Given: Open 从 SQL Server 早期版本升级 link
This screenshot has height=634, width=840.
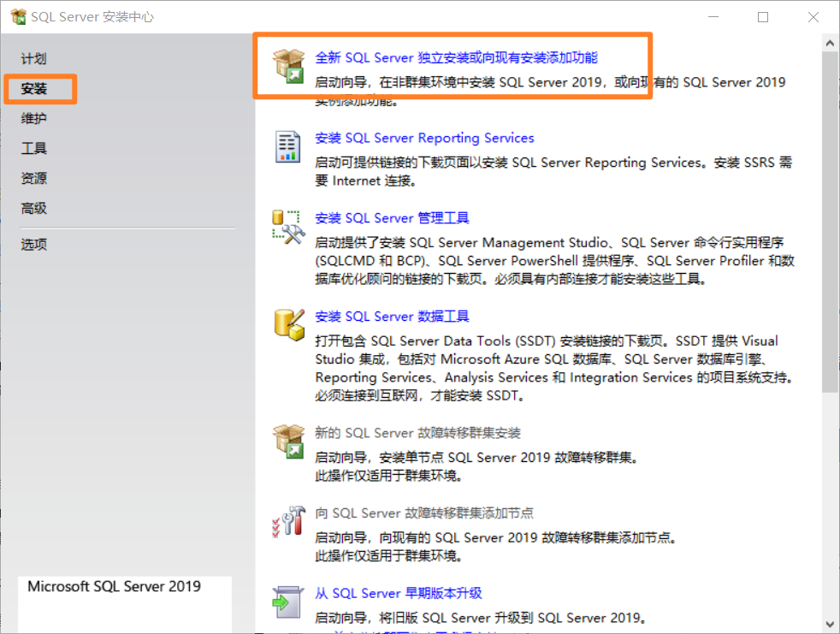Looking at the screenshot, I should point(399,593).
